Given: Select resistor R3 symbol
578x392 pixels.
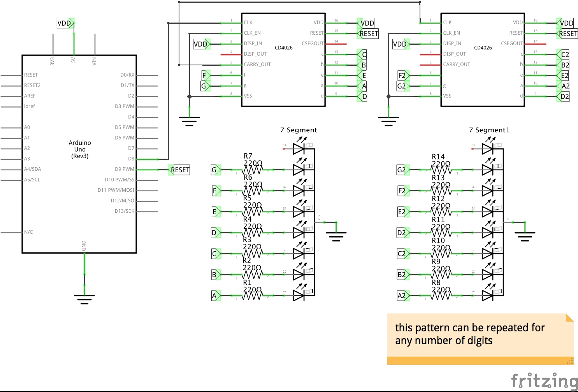Looking at the screenshot, I should pos(253,254).
